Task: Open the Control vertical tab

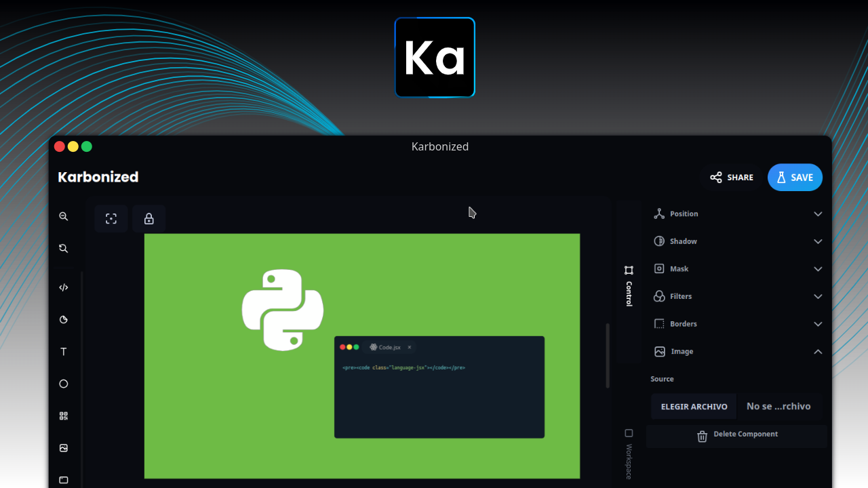Action: (x=629, y=286)
